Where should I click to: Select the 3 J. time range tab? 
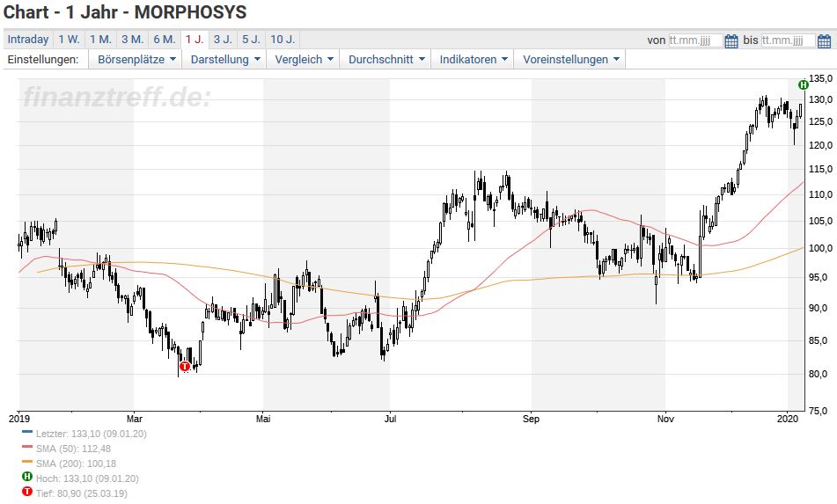(x=224, y=40)
